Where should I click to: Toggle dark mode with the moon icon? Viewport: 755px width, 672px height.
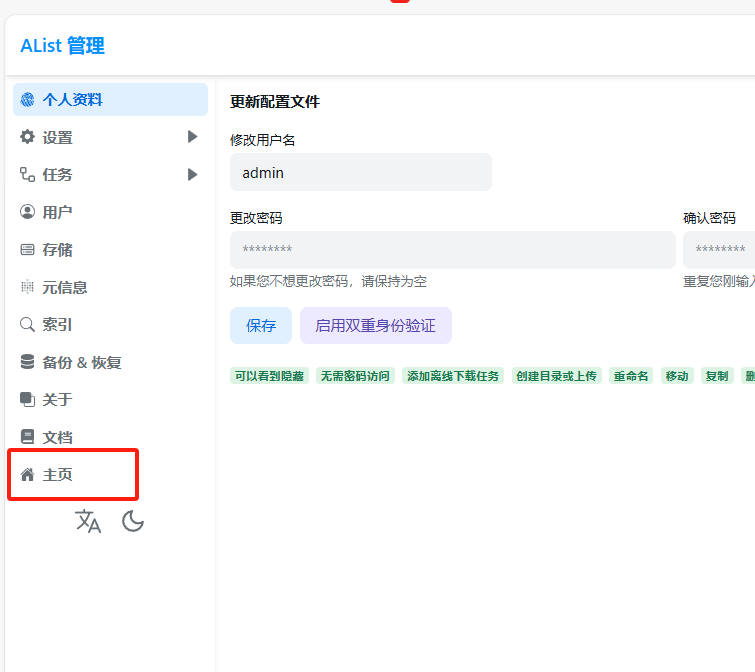pyautogui.click(x=133, y=521)
